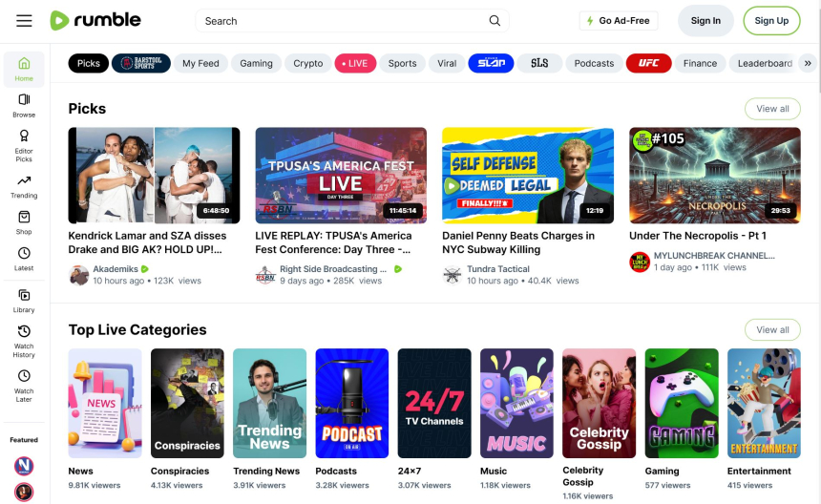
Task: Click the search magnifier icon
Action: [495, 21]
